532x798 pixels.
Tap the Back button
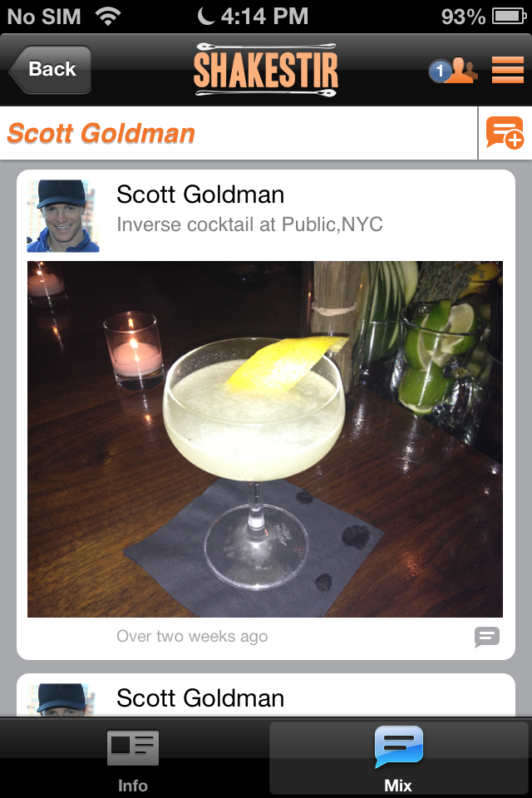coord(50,69)
